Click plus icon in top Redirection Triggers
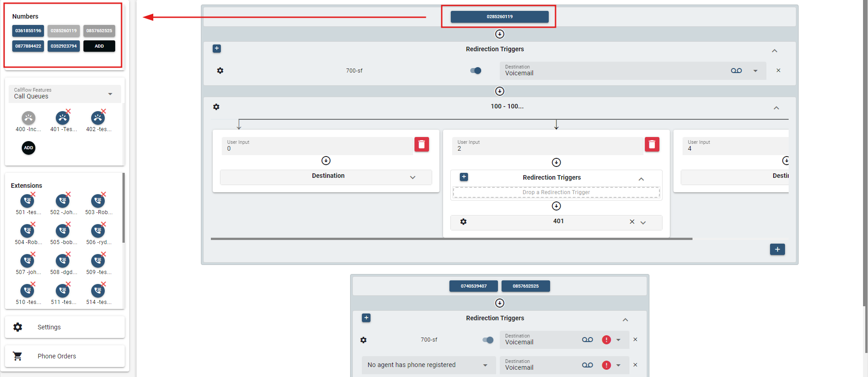Image resolution: width=868 pixels, height=377 pixels. pos(217,49)
